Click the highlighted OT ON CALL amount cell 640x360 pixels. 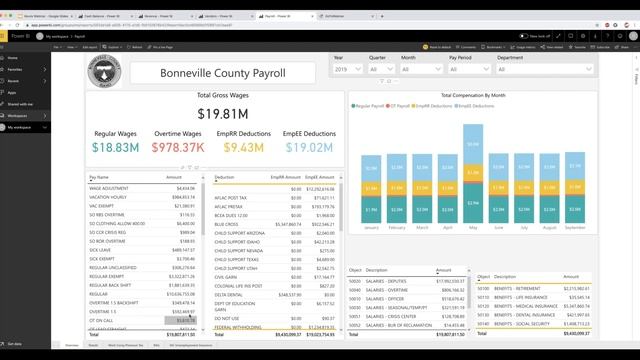pyautogui.click(x=180, y=320)
